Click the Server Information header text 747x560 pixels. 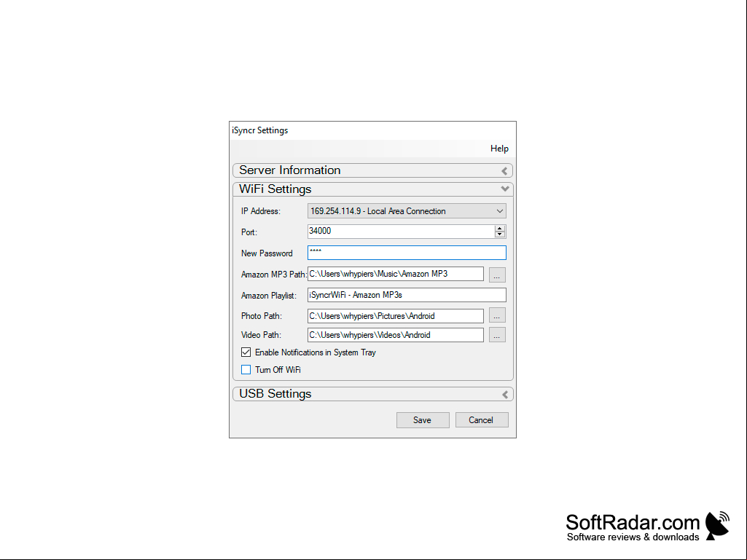289,170
